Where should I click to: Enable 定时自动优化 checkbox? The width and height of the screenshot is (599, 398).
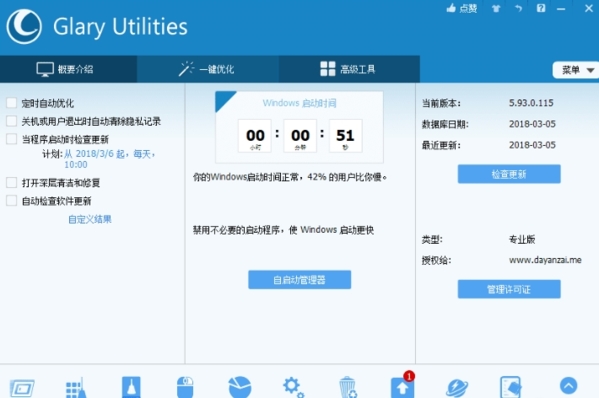coord(11,103)
